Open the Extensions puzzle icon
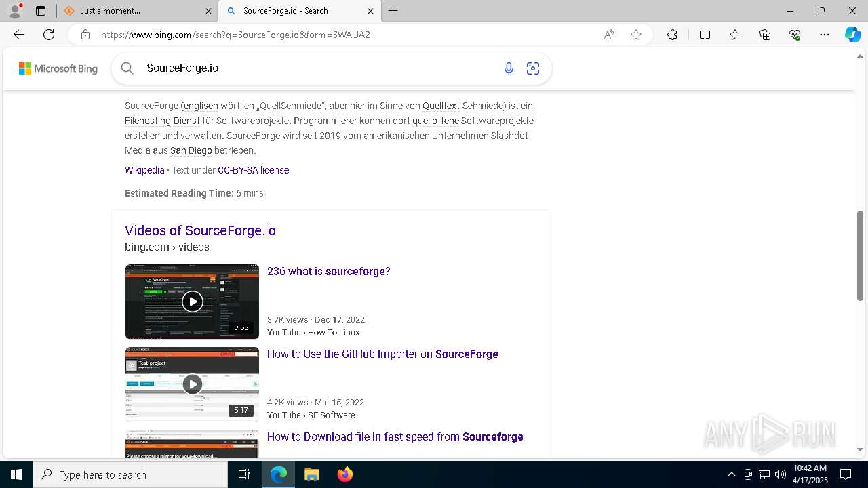Viewport: 868px width, 488px height. 672,35
